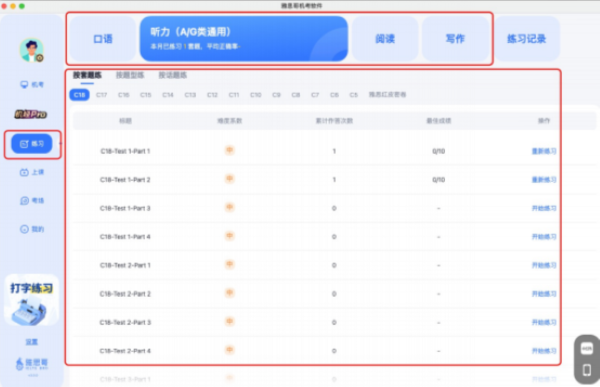This screenshot has height=387, width=600.
Task: Click 重新练习 for C18-Test 1-Part 2
Action: [544, 180]
